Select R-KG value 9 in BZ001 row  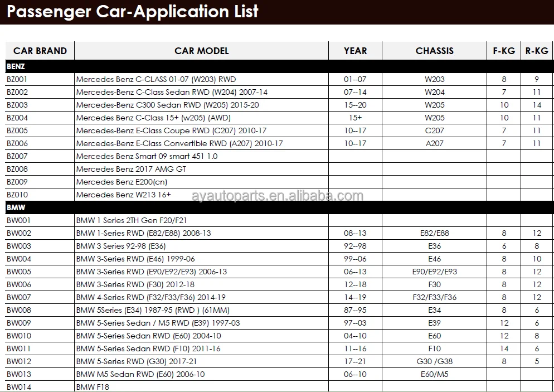click(537, 79)
